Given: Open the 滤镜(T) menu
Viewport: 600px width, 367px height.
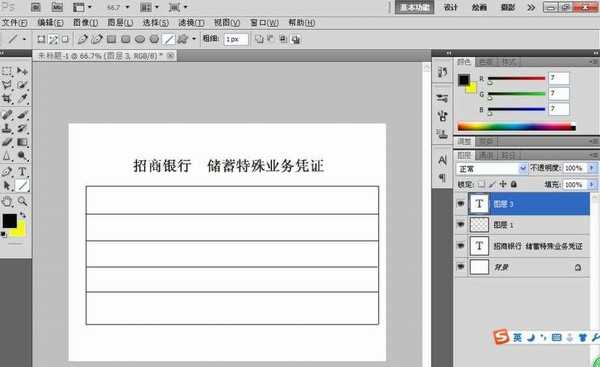Looking at the screenshot, I should [x=191, y=23].
